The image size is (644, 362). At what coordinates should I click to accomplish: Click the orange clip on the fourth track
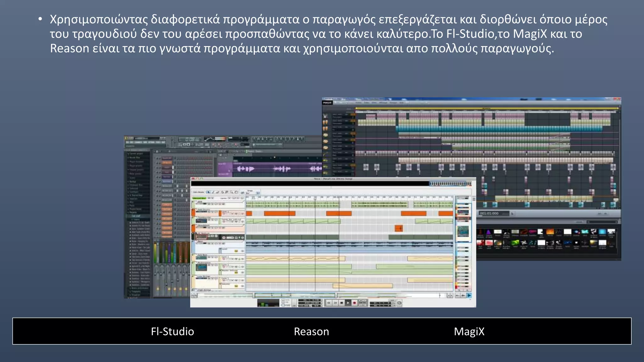click(398, 228)
